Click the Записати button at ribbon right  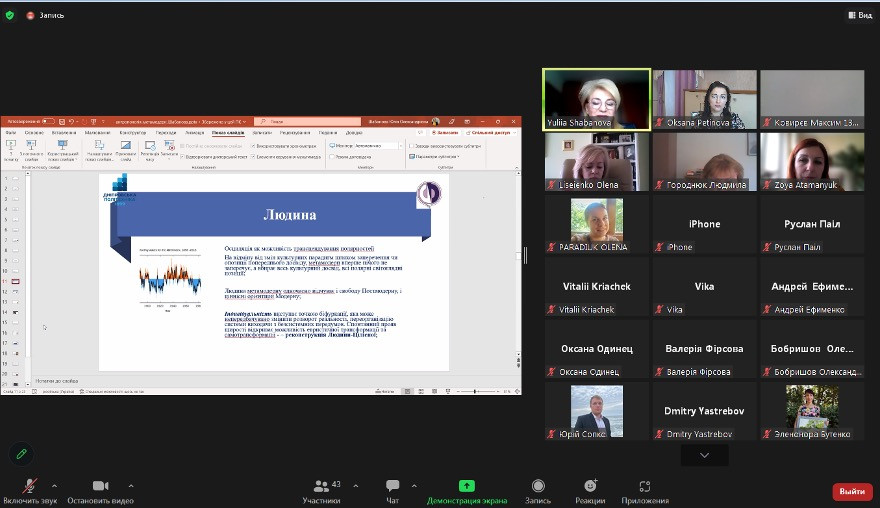[x=445, y=132]
